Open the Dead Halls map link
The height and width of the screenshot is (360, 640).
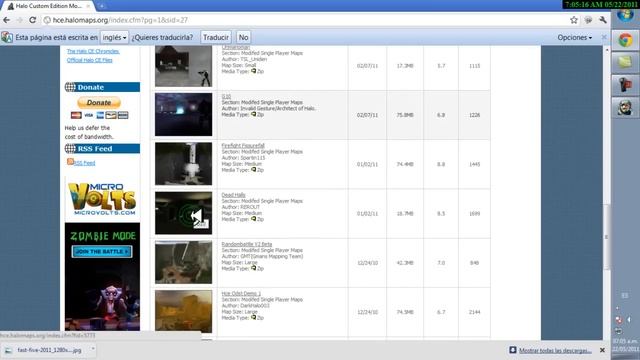point(233,195)
